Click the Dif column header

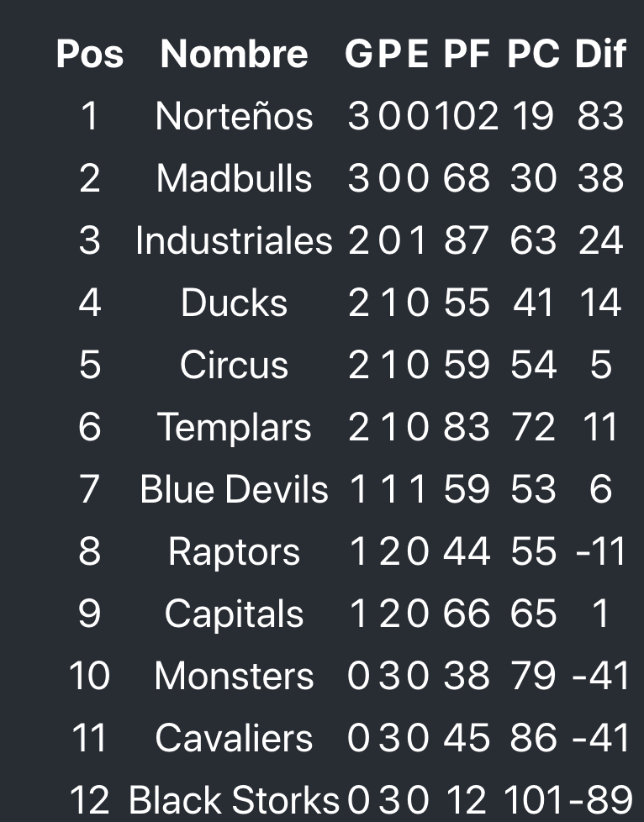click(x=600, y=55)
